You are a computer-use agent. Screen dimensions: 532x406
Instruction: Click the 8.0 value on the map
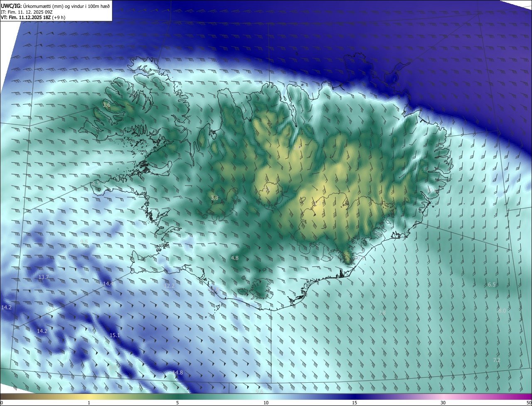pyautogui.click(x=502, y=311)
